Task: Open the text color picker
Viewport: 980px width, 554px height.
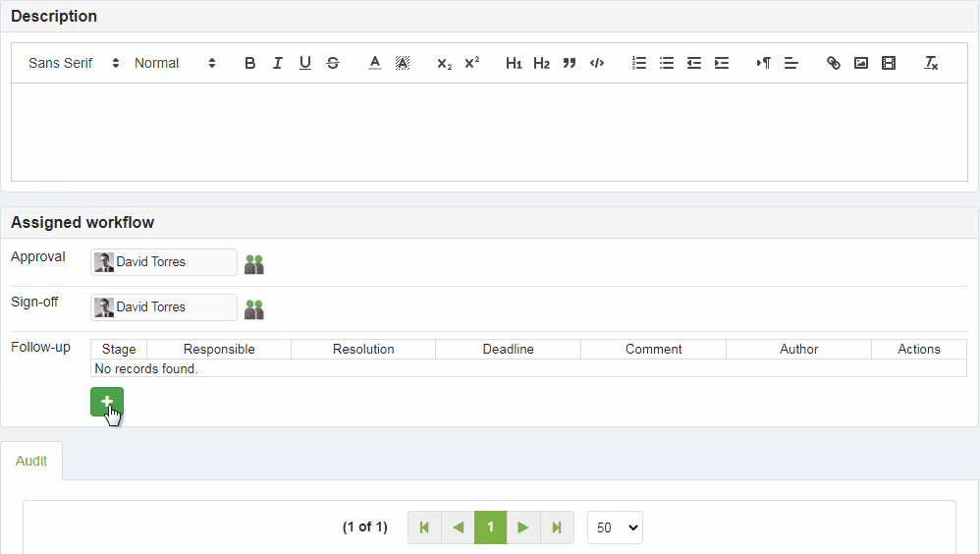Action: point(375,63)
